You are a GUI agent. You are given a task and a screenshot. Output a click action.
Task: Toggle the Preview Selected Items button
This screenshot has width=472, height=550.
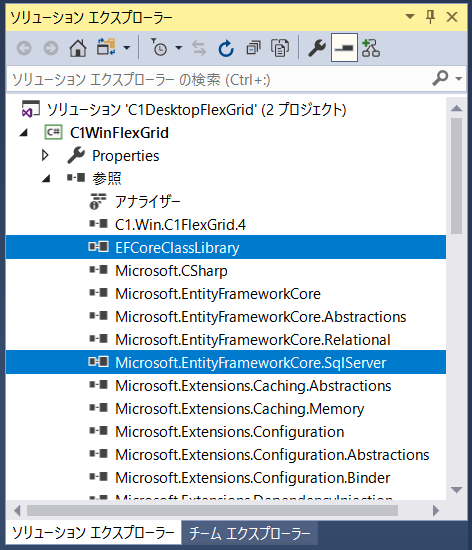point(344,48)
